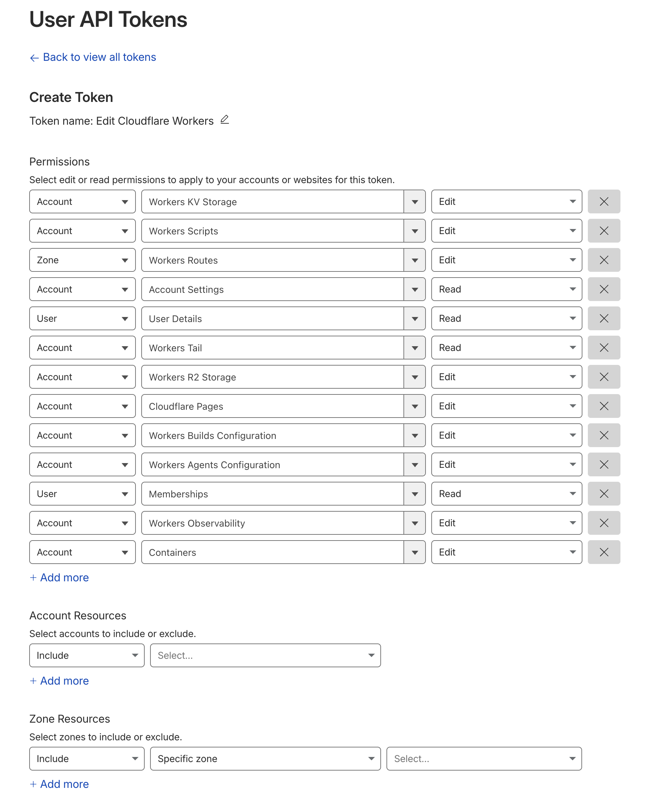This screenshot has width=650, height=812.
Task: Remove the Workers Routes permission row
Action: coord(604,260)
